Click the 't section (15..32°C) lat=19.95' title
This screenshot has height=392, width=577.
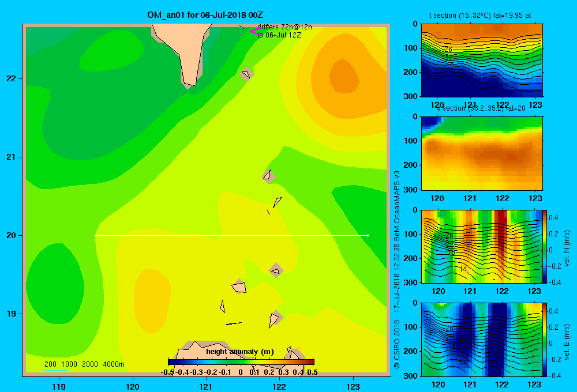tap(480, 16)
